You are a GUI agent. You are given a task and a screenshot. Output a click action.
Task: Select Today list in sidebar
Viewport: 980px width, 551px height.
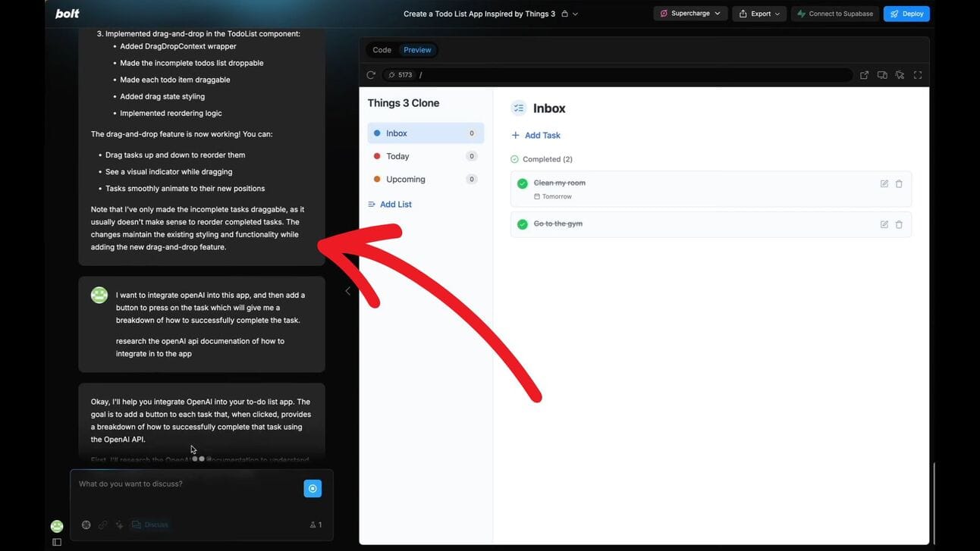click(x=426, y=156)
